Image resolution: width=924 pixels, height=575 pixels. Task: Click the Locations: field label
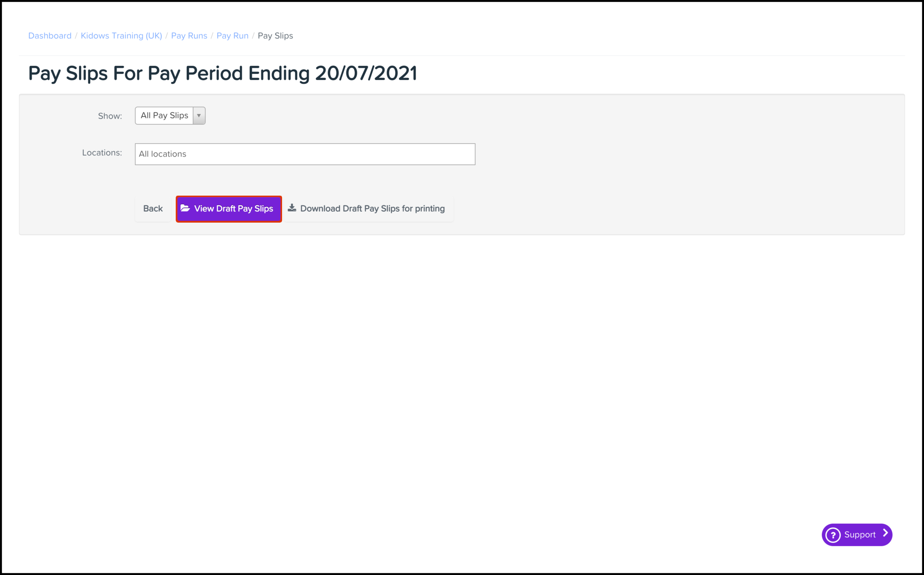pyautogui.click(x=102, y=153)
